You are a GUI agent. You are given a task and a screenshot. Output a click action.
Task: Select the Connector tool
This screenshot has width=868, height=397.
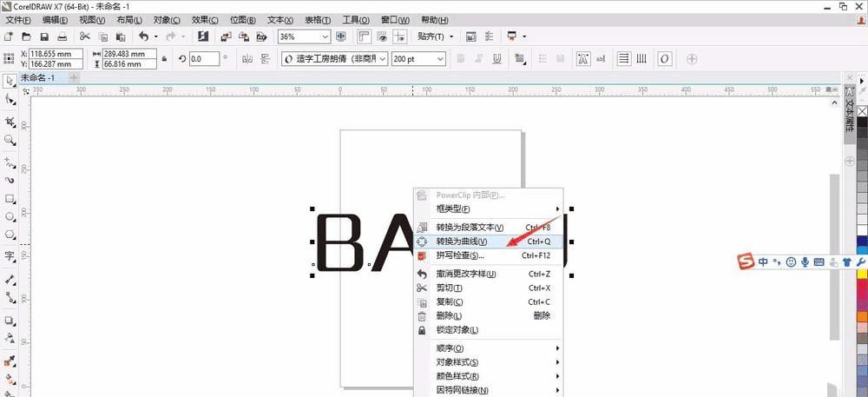10,297
